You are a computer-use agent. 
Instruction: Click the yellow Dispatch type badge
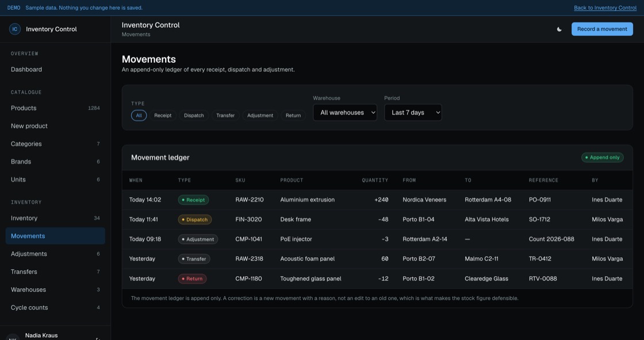(195, 220)
